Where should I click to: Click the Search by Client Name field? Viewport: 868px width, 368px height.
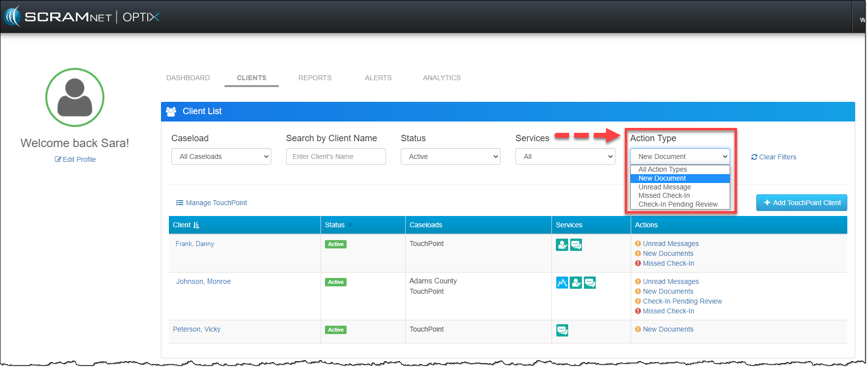point(336,156)
